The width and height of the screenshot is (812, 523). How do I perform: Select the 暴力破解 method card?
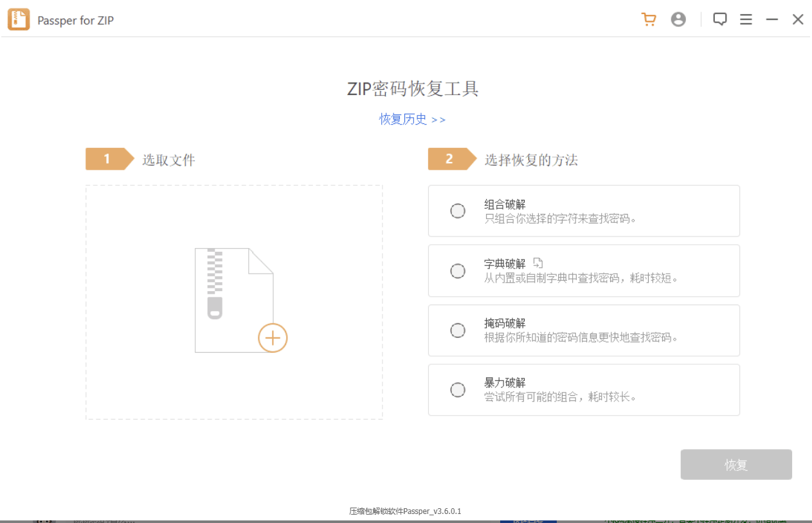583,390
